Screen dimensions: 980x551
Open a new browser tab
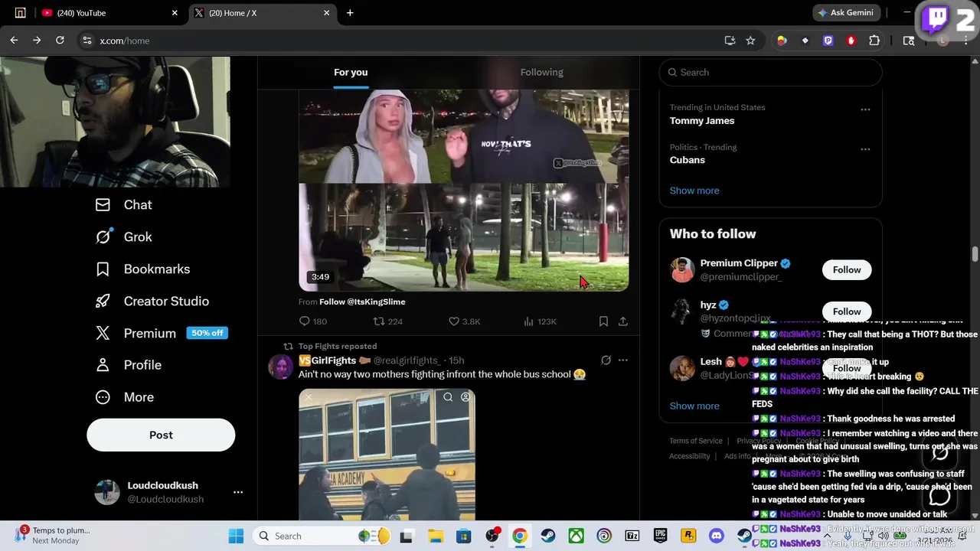(350, 13)
